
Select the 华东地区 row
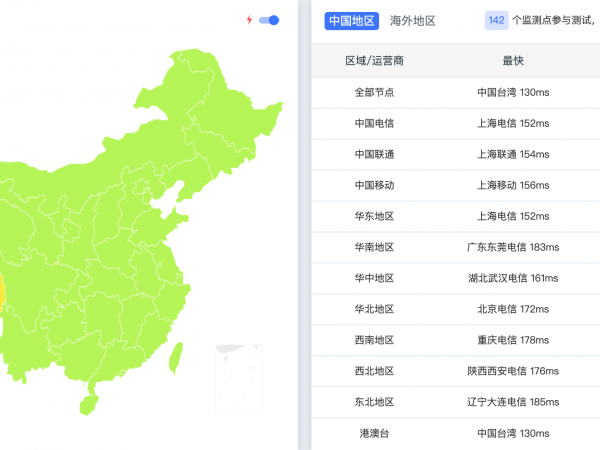coord(375,216)
